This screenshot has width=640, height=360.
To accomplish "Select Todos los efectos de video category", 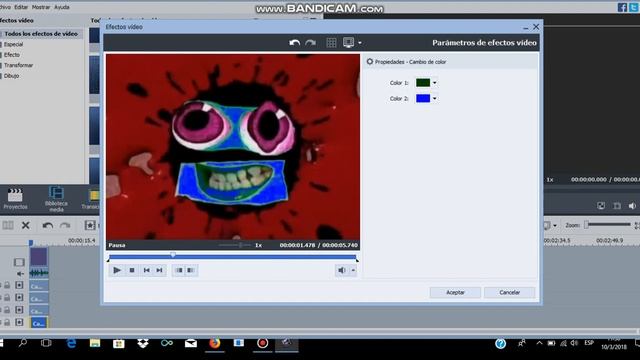I will point(41,33).
